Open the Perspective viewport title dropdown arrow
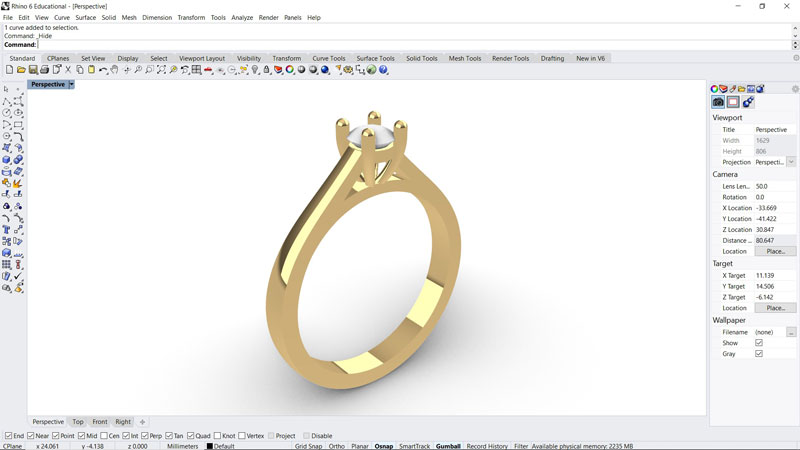The height and width of the screenshot is (450, 800). tap(72, 85)
